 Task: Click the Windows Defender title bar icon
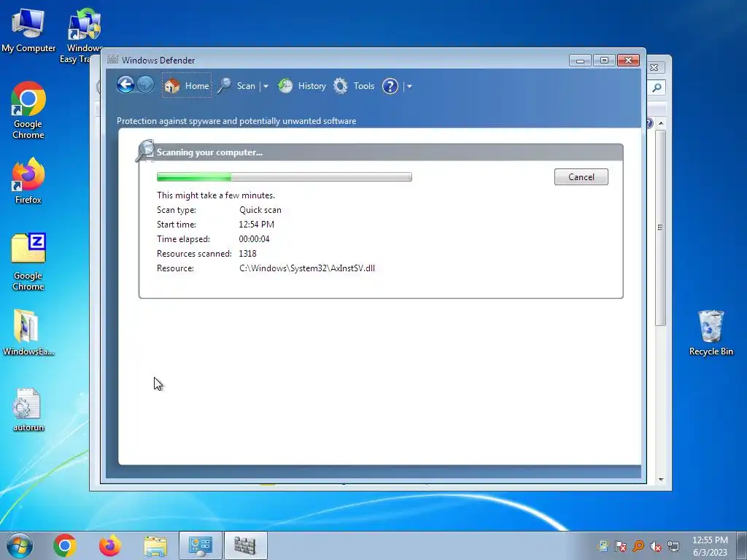112,60
